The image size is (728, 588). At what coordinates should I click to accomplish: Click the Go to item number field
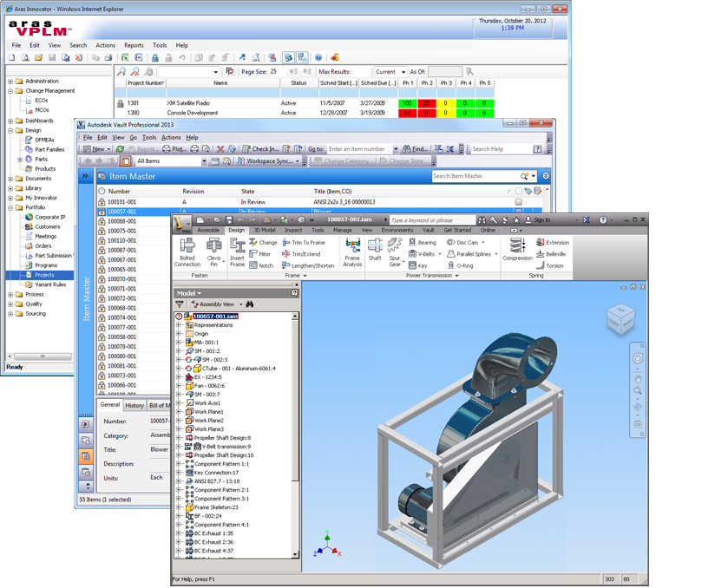coord(359,149)
